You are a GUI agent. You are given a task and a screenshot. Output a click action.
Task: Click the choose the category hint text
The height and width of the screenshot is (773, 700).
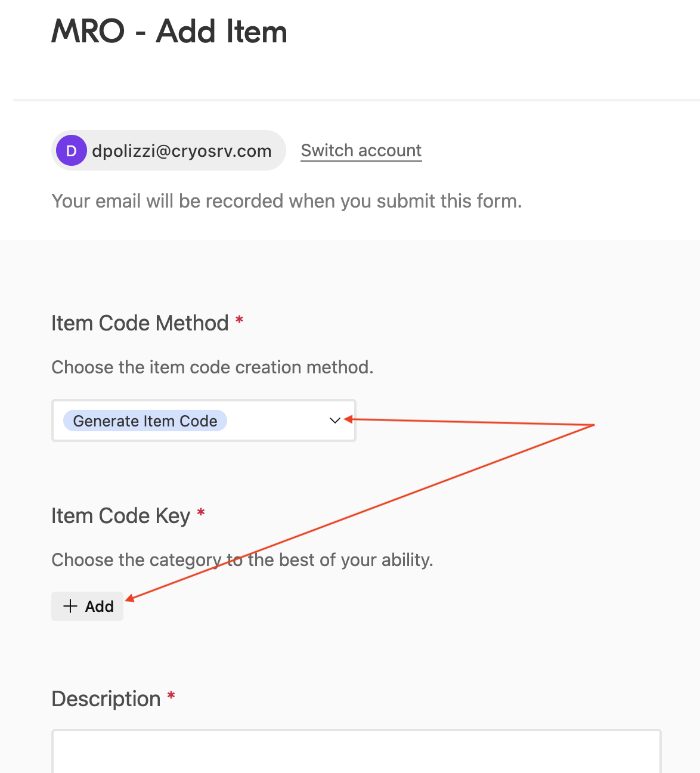242,560
